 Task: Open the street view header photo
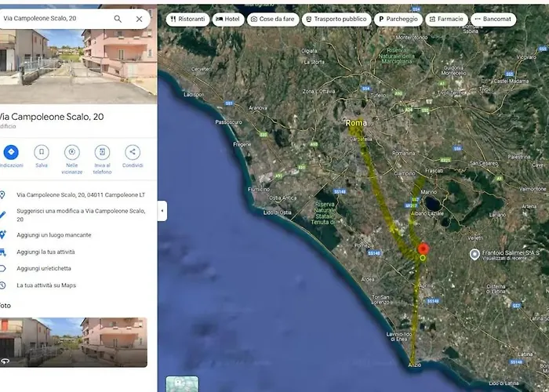click(78, 67)
